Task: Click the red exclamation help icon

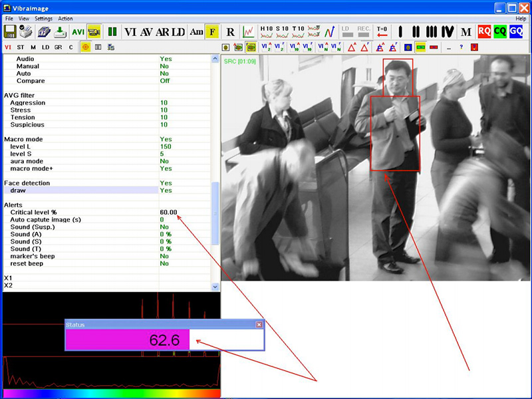Action: point(474,47)
